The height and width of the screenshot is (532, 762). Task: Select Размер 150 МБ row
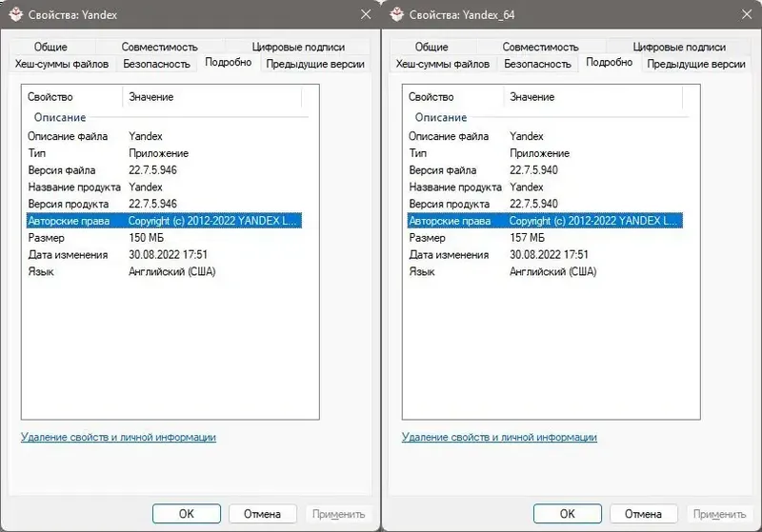click(164, 238)
